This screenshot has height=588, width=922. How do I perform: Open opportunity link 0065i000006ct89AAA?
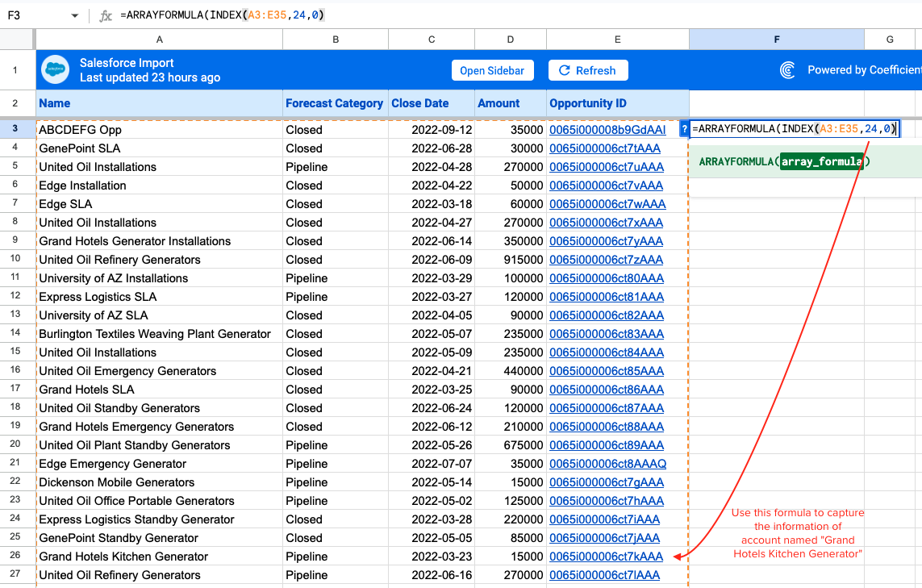(607, 445)
